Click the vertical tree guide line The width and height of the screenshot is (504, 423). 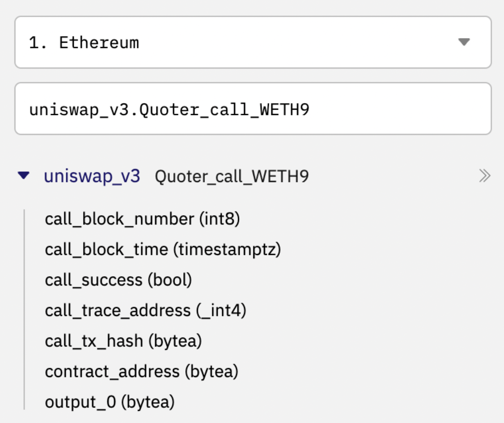25,309
